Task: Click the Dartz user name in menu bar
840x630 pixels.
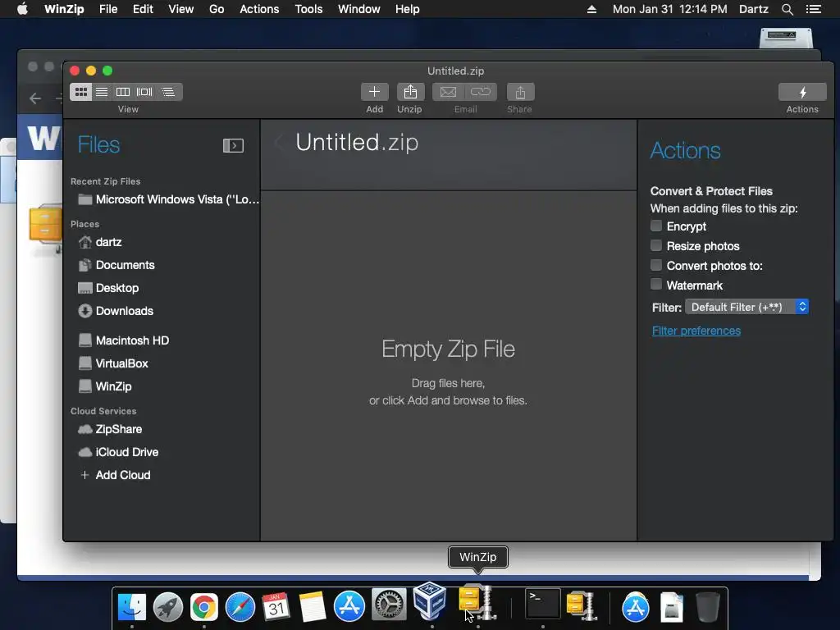Action: (754, 9)
